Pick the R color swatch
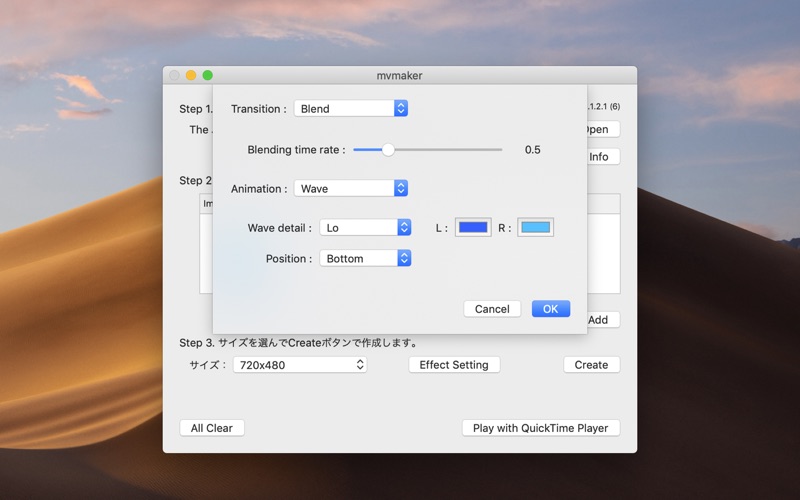The image size is (800, 500). click(535, 228)
